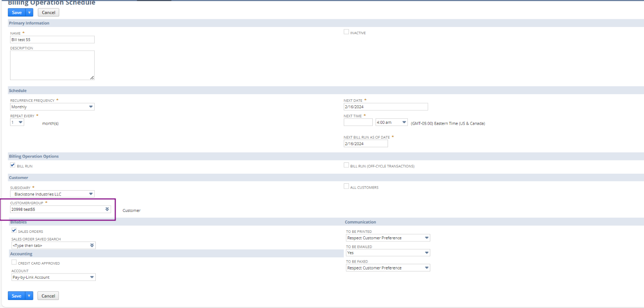
Task: Click the bottom Save button arrow
Action: click(x=29, y=296)
